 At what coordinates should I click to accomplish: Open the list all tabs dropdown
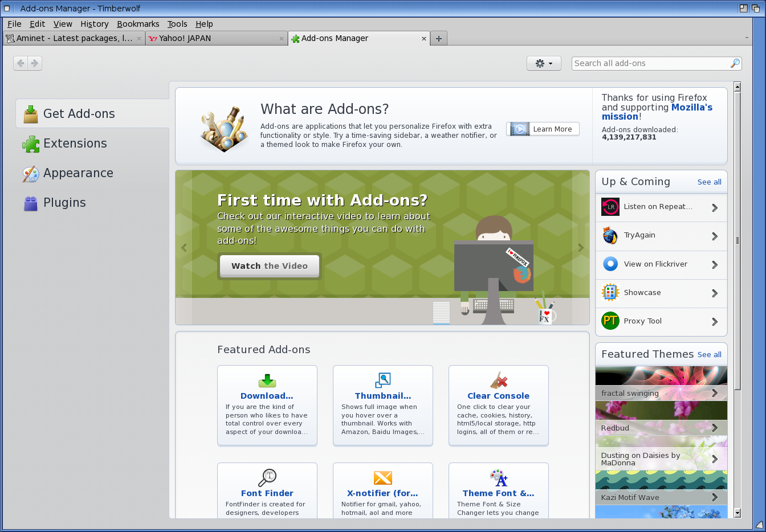[747, 38]
